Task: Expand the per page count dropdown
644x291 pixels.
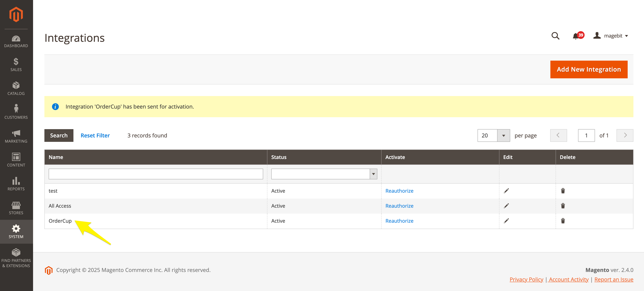Action: point(503,136)
